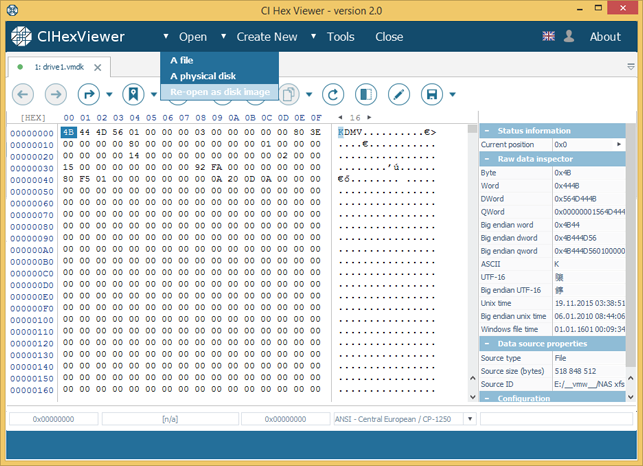The image size is (643, 466).
Task: Open the Create New menu
Action: 267,37
